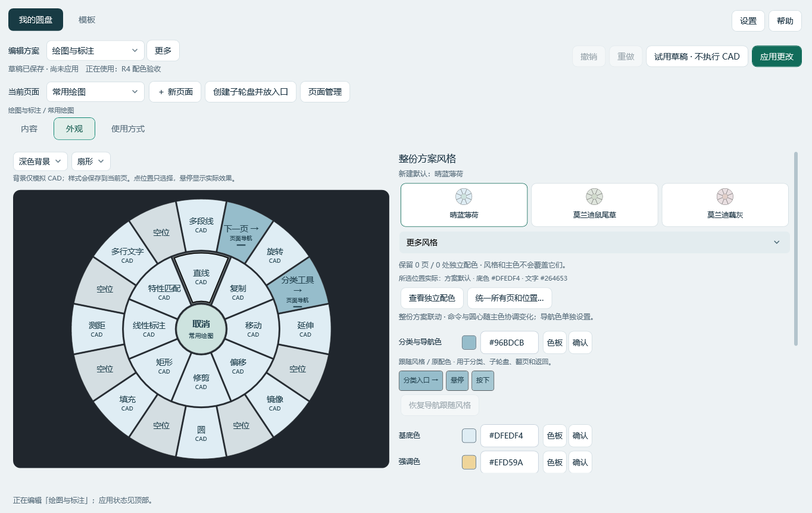812x513 pixels.
Task: Select the 复制 wheel segment
Action: (x=238, y=292)
